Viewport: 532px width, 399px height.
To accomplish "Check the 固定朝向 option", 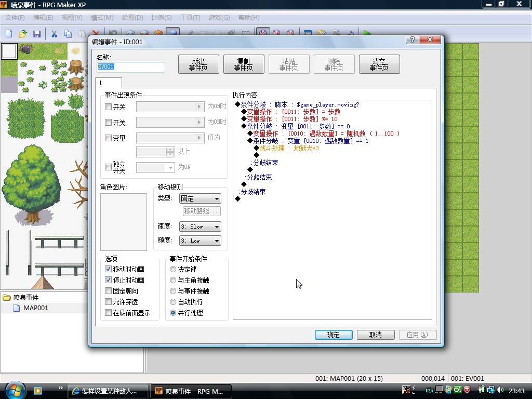I will coord(108,291).
